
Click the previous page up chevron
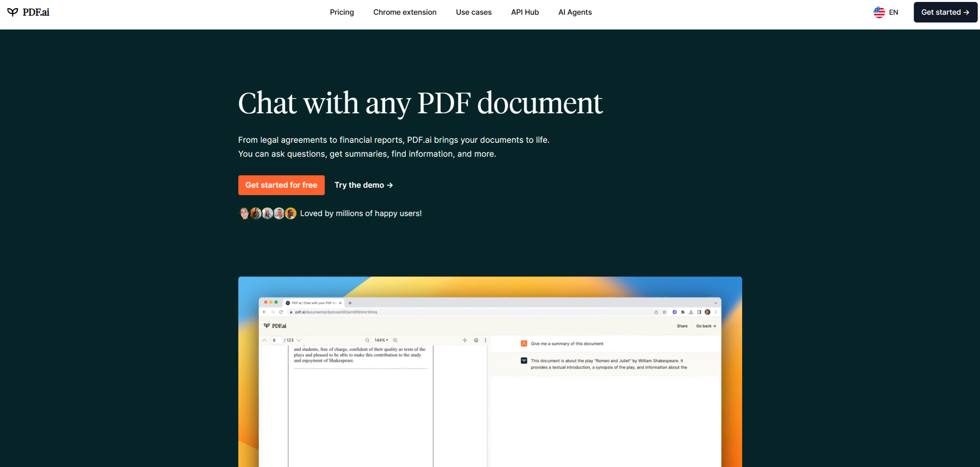pos(264,340)
